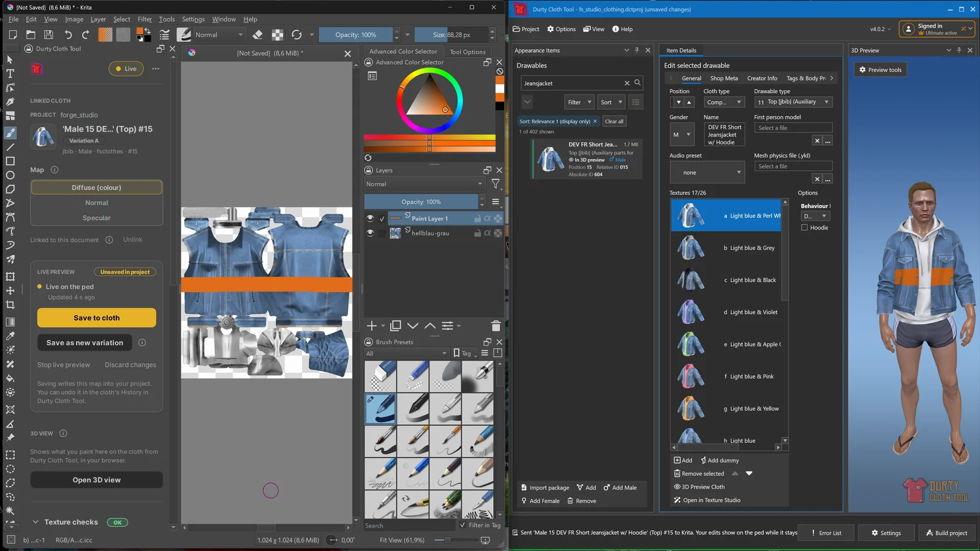Select the Ellipse shape tool in Krita
The width and height of the screenshot is (980, 551).
pyautogui.click(x=10, y=175)
